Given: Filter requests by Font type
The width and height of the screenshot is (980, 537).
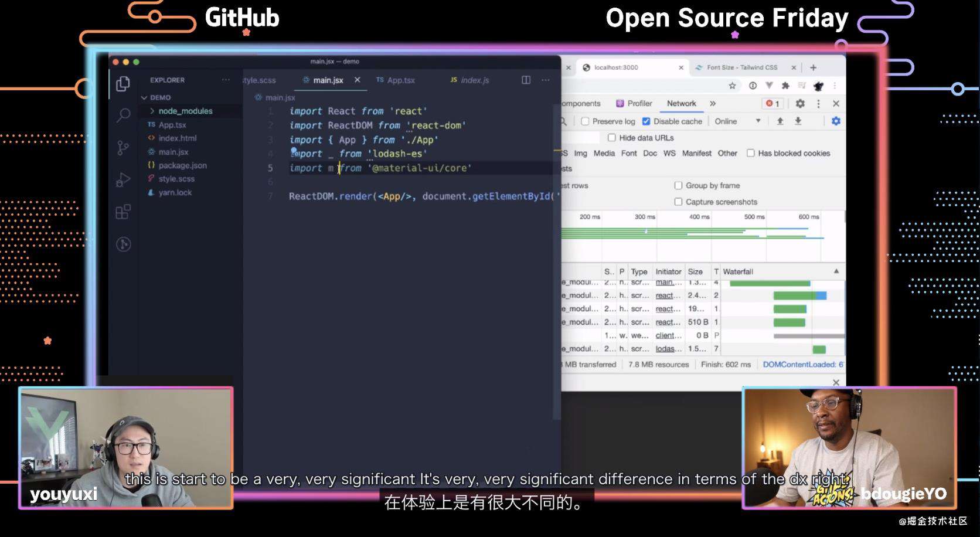Looking at the screenshot, I should click(629, 153).
